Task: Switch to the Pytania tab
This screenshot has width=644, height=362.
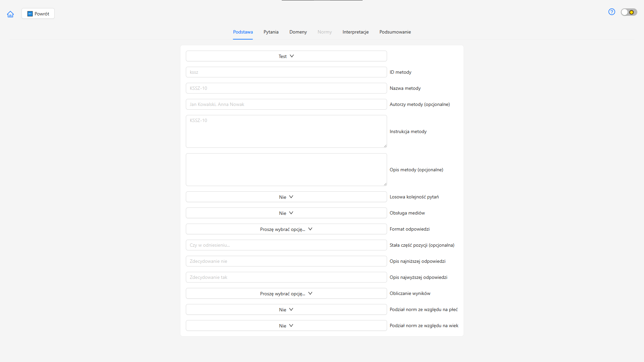Action: [x=271, y=32]
